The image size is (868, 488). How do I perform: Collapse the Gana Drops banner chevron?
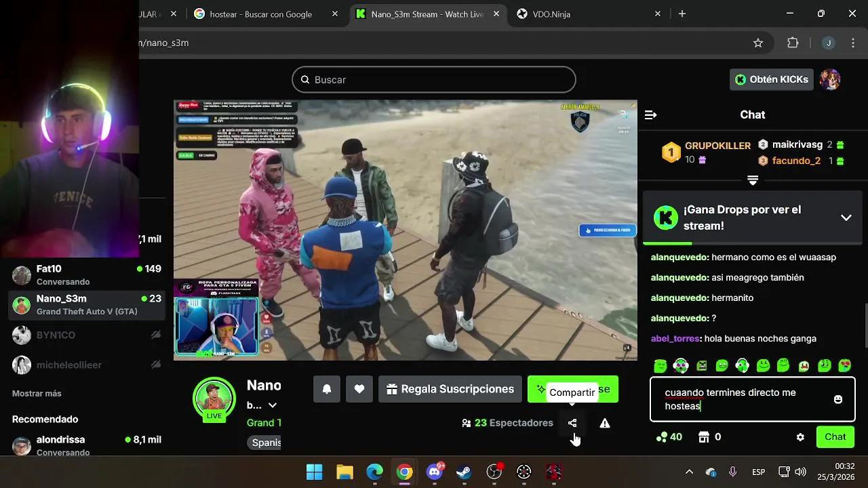pyautogui.click(x=846, y=218)
